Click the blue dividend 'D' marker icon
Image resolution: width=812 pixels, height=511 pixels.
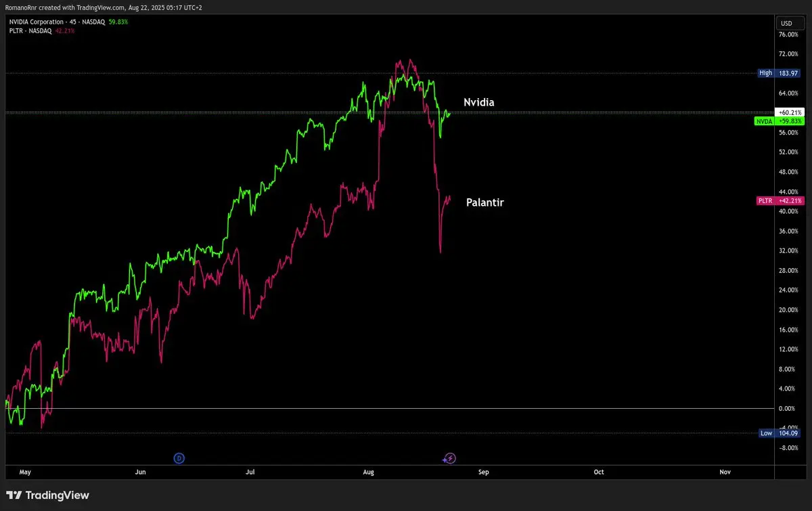tap(179, 458)
